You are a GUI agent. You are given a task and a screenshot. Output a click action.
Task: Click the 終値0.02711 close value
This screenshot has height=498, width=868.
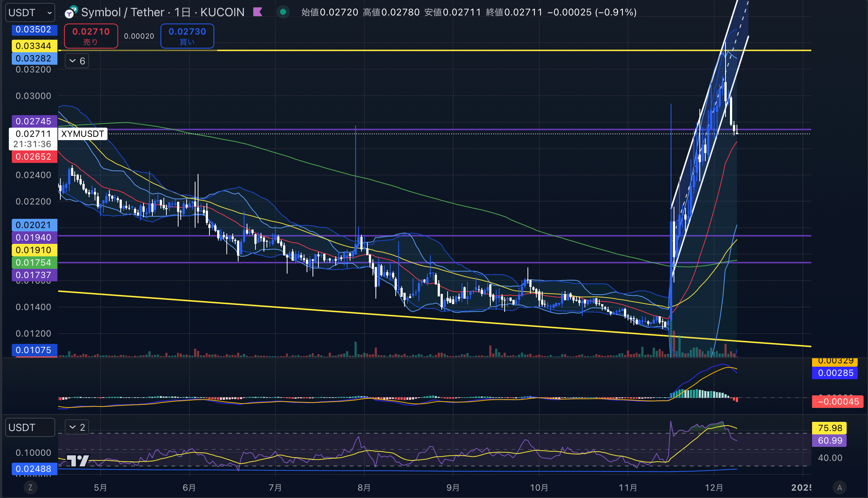click(514, 12)
